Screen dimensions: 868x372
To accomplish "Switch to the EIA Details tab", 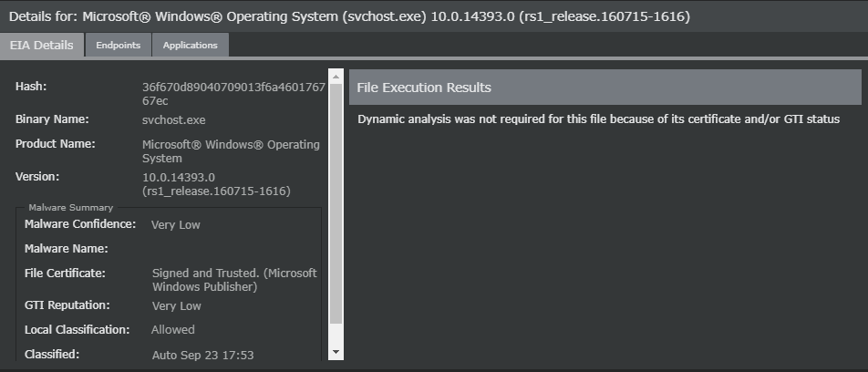I will (x=42, y=46).
